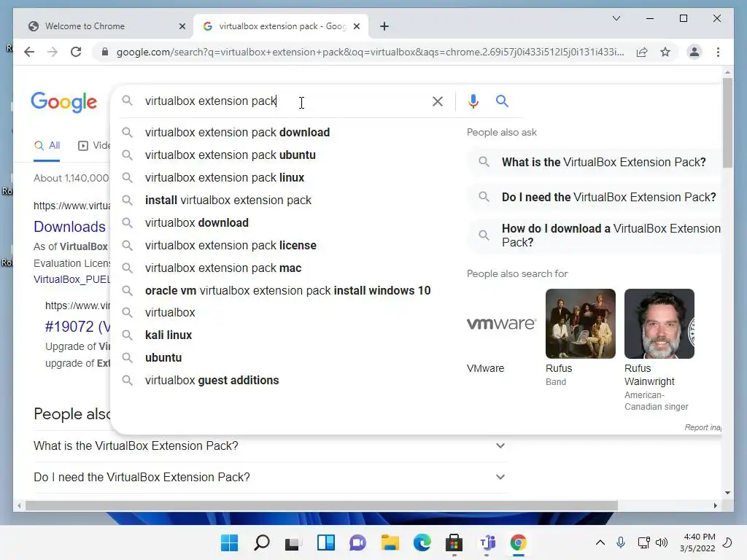The width and height of the screenshot is (747, 560).
Task: Open Widgets from the taskbar
Action: pyautogui.click(x=326, y=542)
